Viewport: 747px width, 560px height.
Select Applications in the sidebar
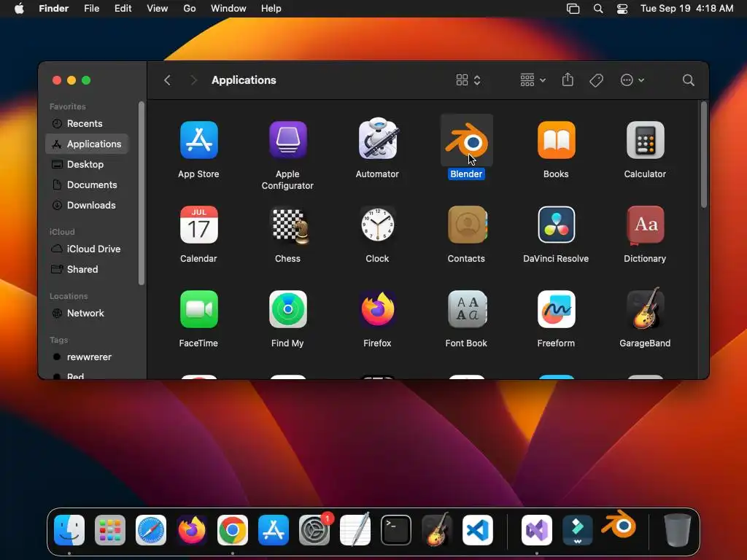point(88,144)
